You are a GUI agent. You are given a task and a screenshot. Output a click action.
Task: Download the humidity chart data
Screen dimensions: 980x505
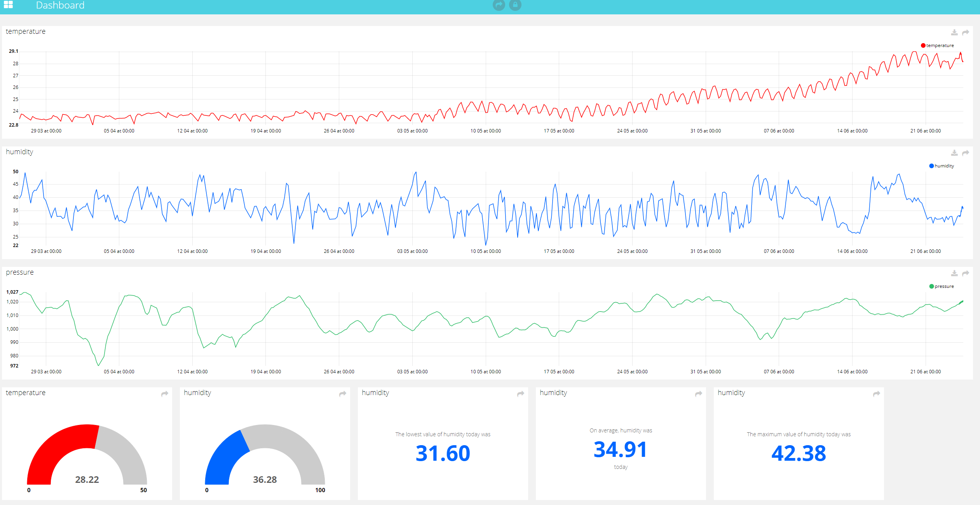click(x=954, y=153)
